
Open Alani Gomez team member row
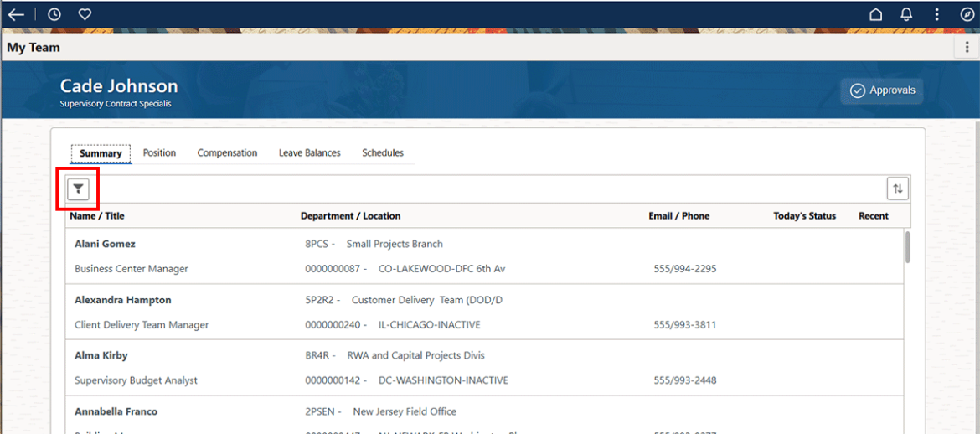[x=484, y=256]
